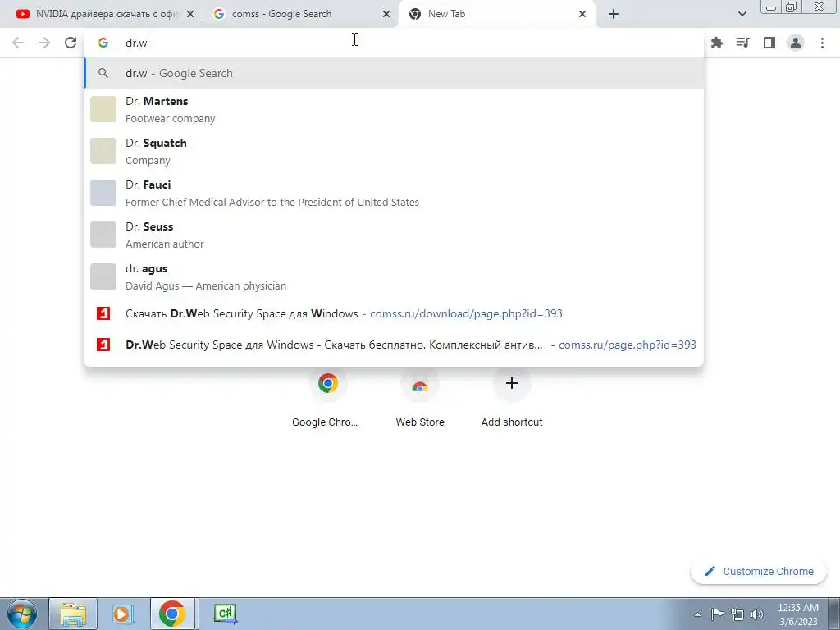The height and width of the screenshot is (630, 840).
Task: Expand the tab search chevron
Action: (x=742, y=14)
